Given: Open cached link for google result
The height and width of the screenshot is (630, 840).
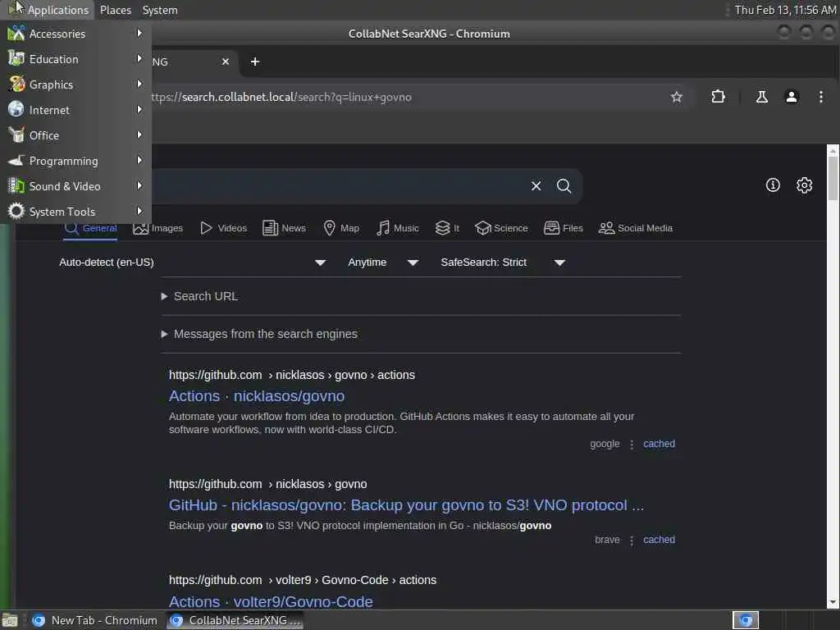Looking at the screenshot, I should tap(659, 444).
